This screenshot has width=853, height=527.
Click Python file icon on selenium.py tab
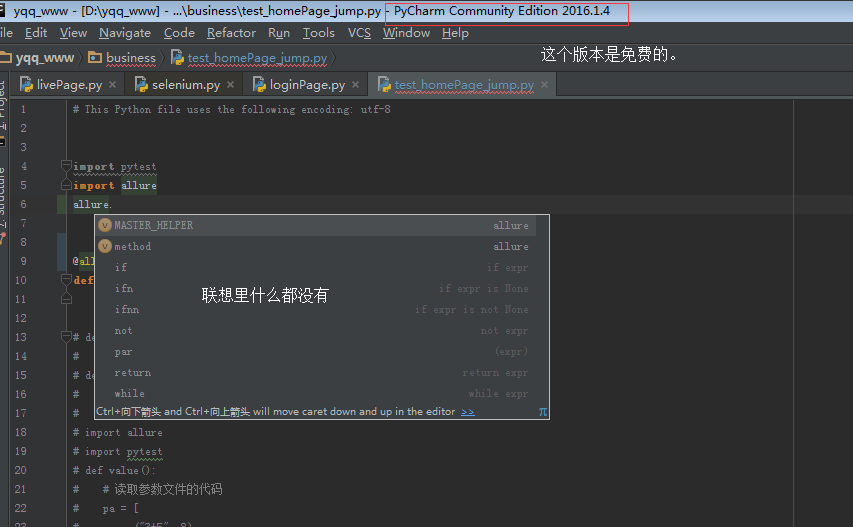(141, 84)
